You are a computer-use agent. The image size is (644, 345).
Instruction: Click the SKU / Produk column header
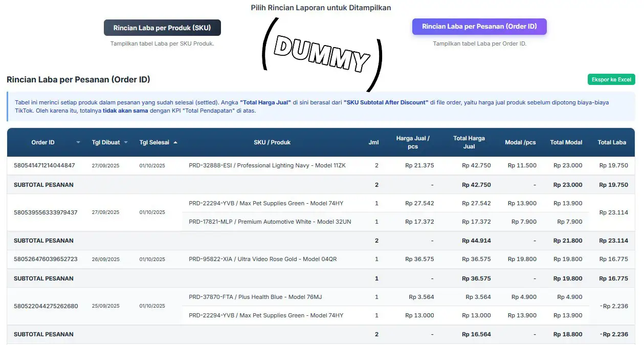(272, 142)
